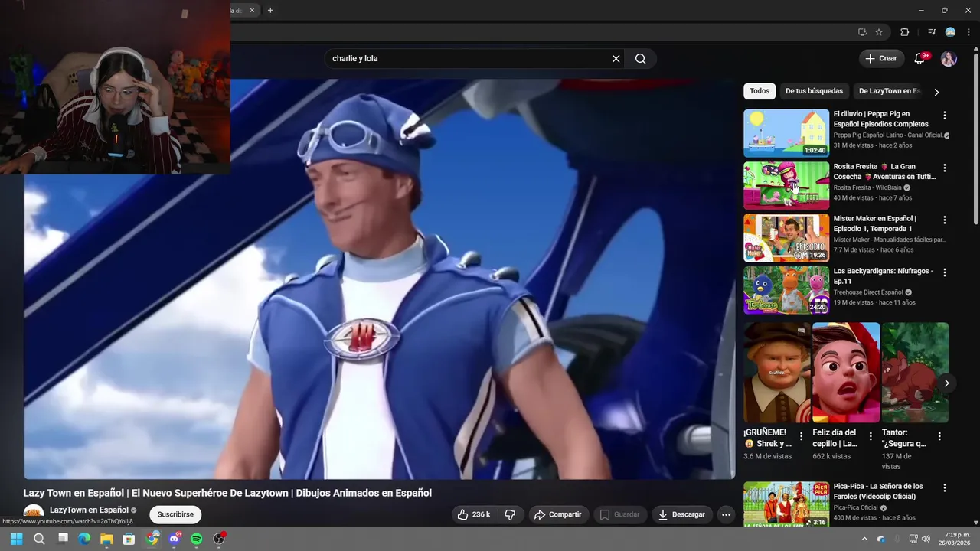Clear the YouTube search box with the X

pyautogui.click(x=616, y=59)
